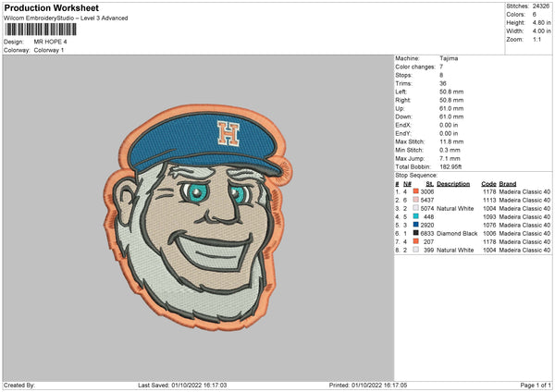Select the MR HOPE 4 design name
555x392 pixels.
(x=51, y=42)
